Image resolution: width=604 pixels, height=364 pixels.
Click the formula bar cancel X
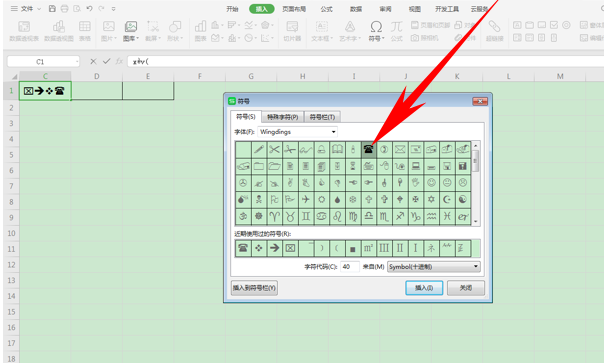93,61
